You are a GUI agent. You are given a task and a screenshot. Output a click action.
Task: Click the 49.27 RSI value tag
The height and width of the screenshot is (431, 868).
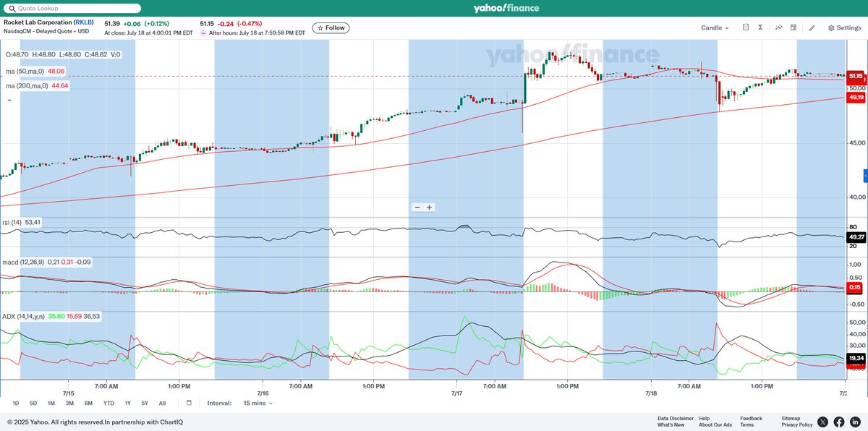856,236
